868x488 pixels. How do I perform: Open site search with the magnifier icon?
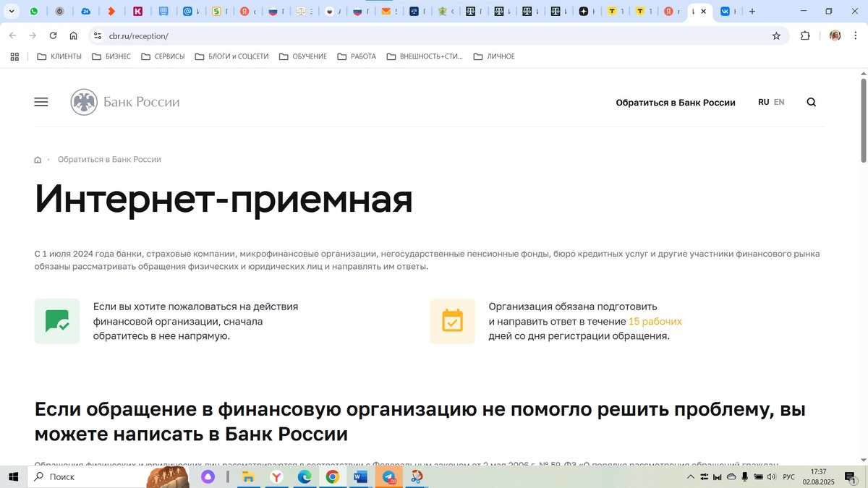click(x=811, y=102)
